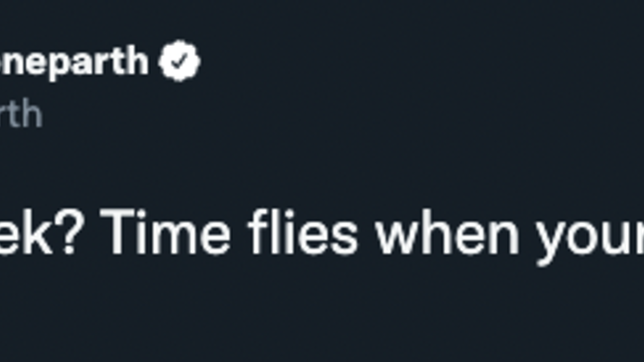644x362 pixels.
Task: Click the verified badge next to neparth
Action: (180, 61)
